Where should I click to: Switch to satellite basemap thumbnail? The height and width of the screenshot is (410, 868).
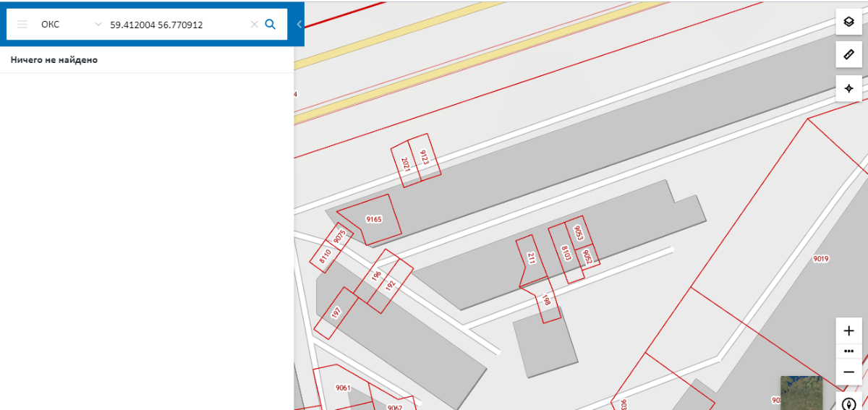(x=801, y=392)
